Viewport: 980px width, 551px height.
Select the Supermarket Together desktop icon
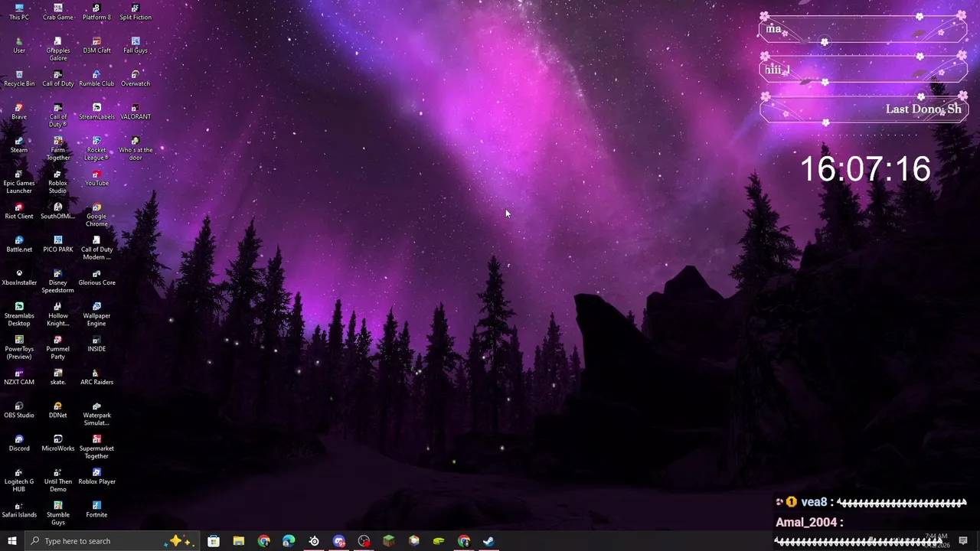pos(96,447)
